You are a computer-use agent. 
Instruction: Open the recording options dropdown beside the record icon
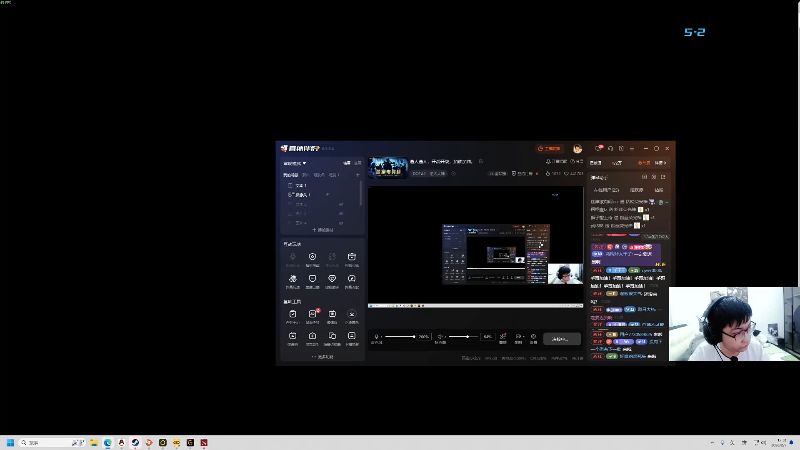pyautogui.click(x=523, y=337)
